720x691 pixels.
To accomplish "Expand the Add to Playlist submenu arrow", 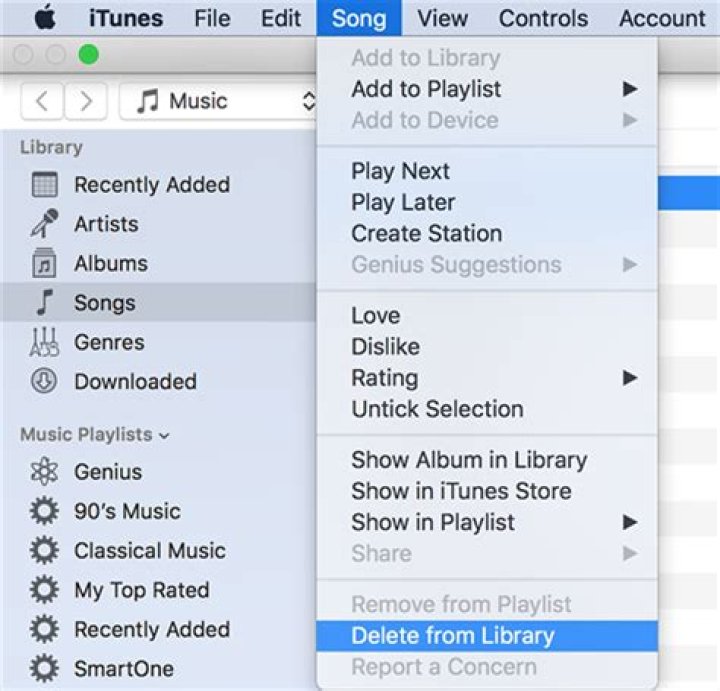I will coord(630,89).
